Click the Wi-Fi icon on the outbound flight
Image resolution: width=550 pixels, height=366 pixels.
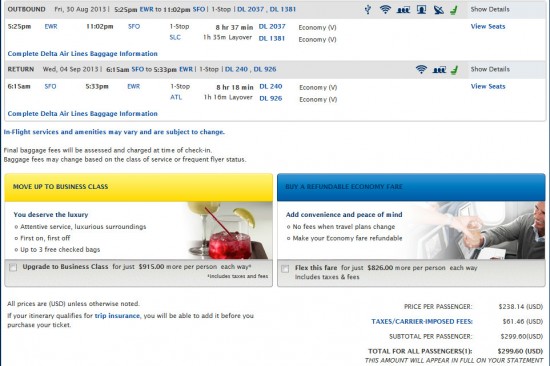coord(385,9)
